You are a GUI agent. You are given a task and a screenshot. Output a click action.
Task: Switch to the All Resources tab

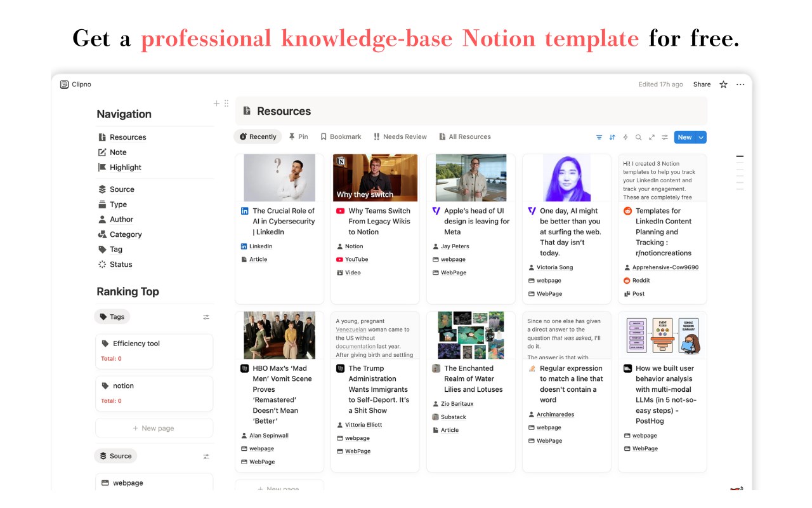(465, 137)
